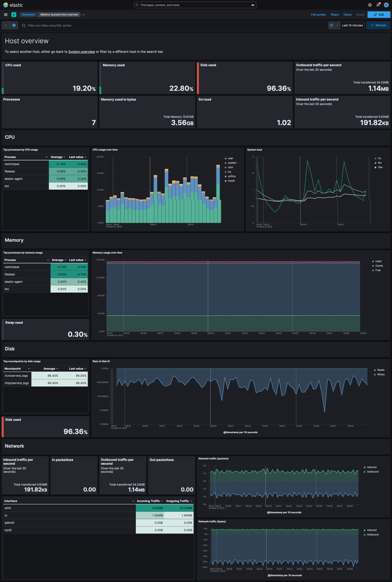The height and width of the screenshot is (582, 392).
Task: Click the Dashboard breadcrumb
Action: 28,15
